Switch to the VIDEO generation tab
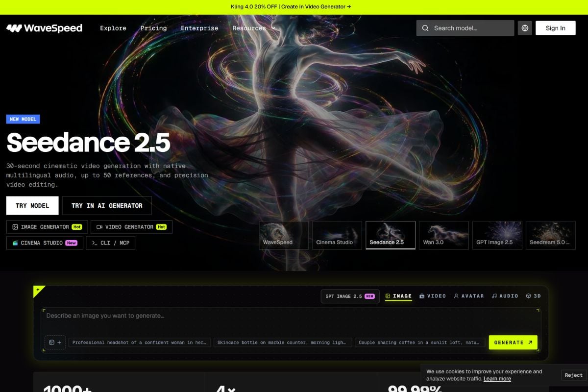Image resolution: width=588 pixels, height=392 pixels. pyautogui.click(x=433, y=296)
